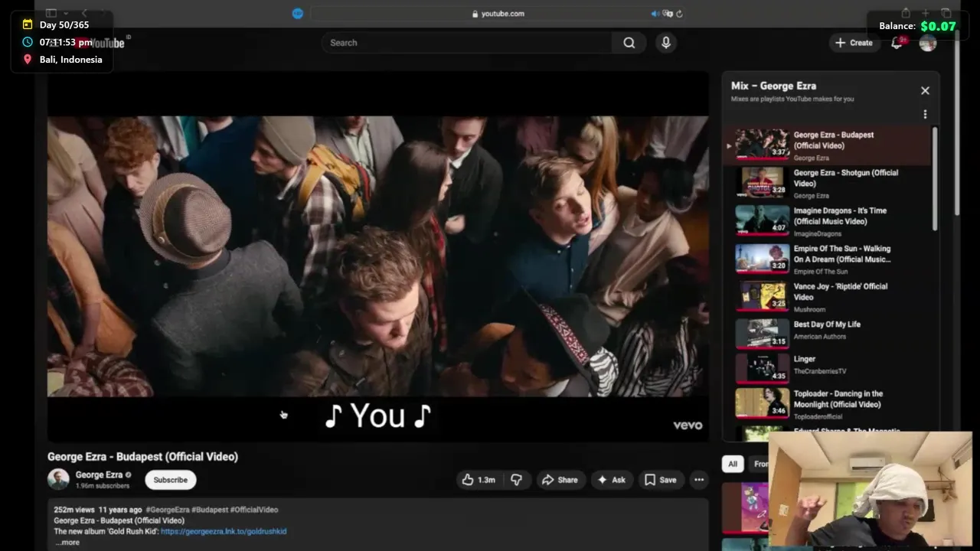
Task: Click the 'Mushroom' channel name in the playlist
Action: (x=809, y=310)
